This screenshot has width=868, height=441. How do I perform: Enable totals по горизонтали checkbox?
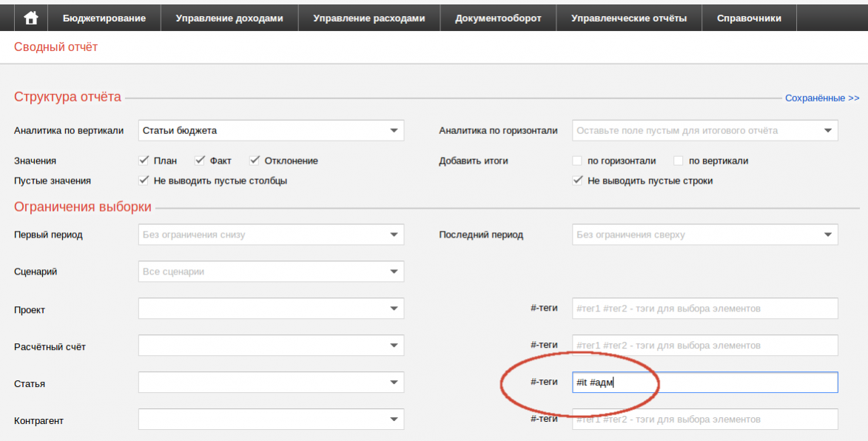577,161
